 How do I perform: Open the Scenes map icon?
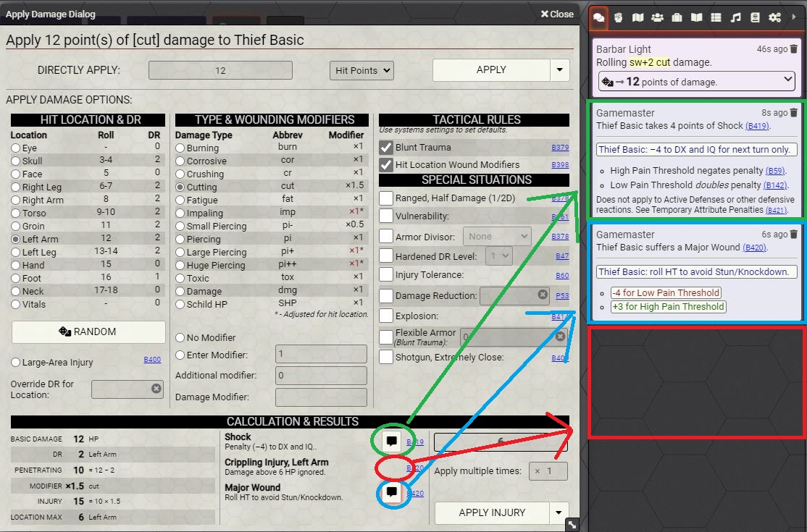click(x=638, y=17)
